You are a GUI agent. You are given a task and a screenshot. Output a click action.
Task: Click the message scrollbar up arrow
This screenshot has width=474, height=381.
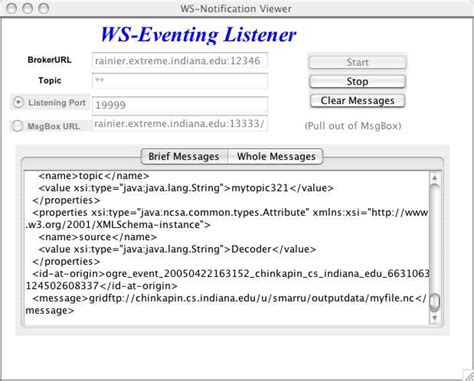tap(434, 178)
